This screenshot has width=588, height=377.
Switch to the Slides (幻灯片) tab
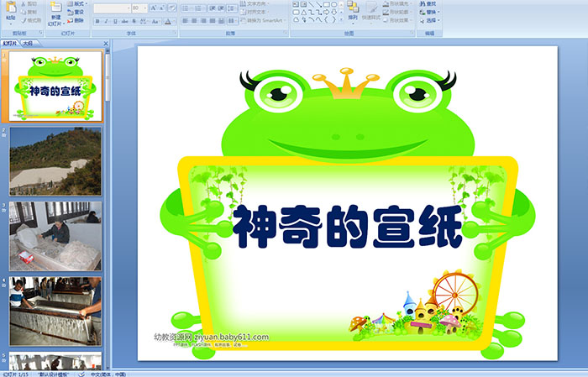[9, 42]
